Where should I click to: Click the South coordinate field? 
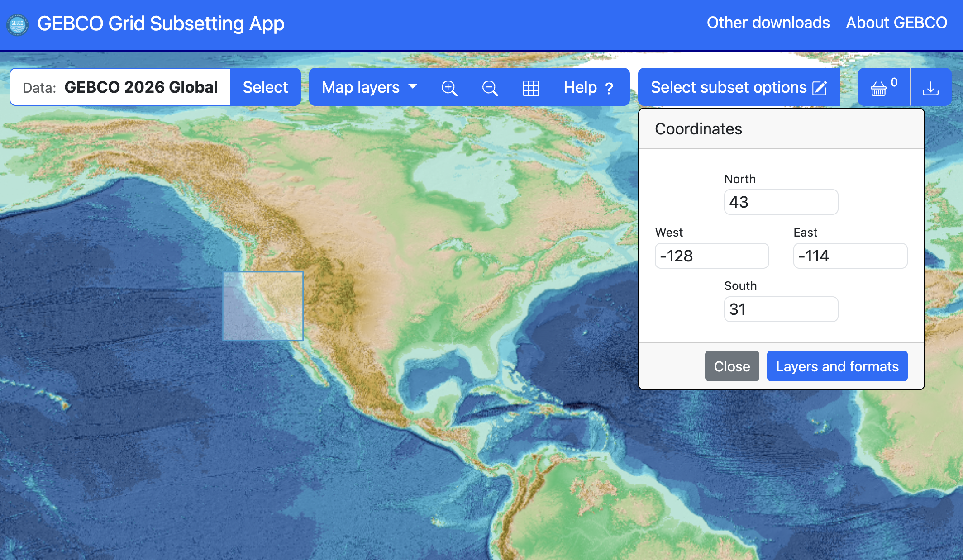tap(781, 309)
